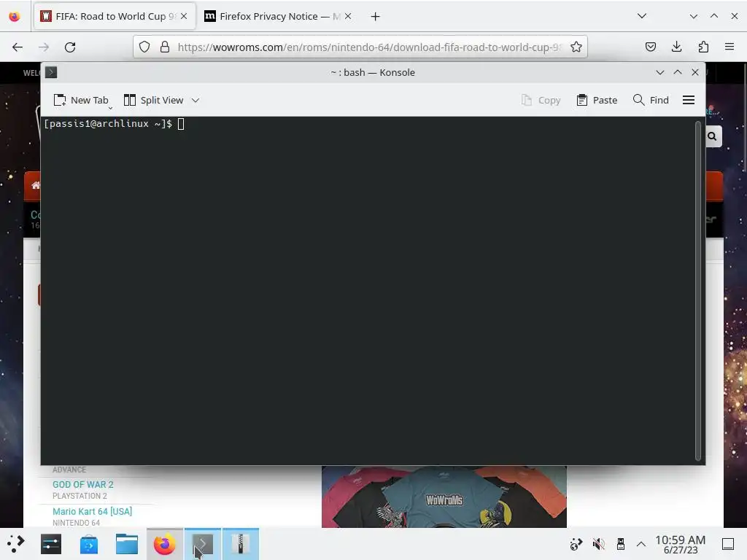The image size is (747, 560).
Task: Launch Discover software center from taskbar
Action: [x=88, y=544]
